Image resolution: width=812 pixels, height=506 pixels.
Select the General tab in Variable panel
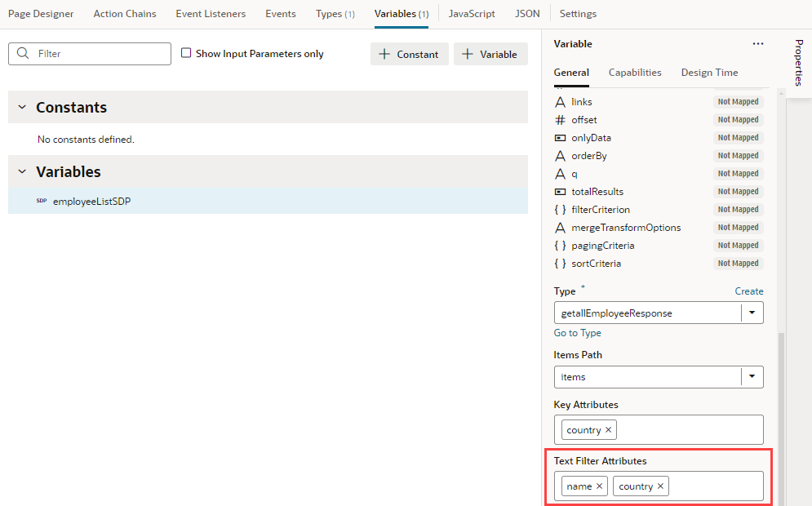pyautogui.click(x=571, y=73)
